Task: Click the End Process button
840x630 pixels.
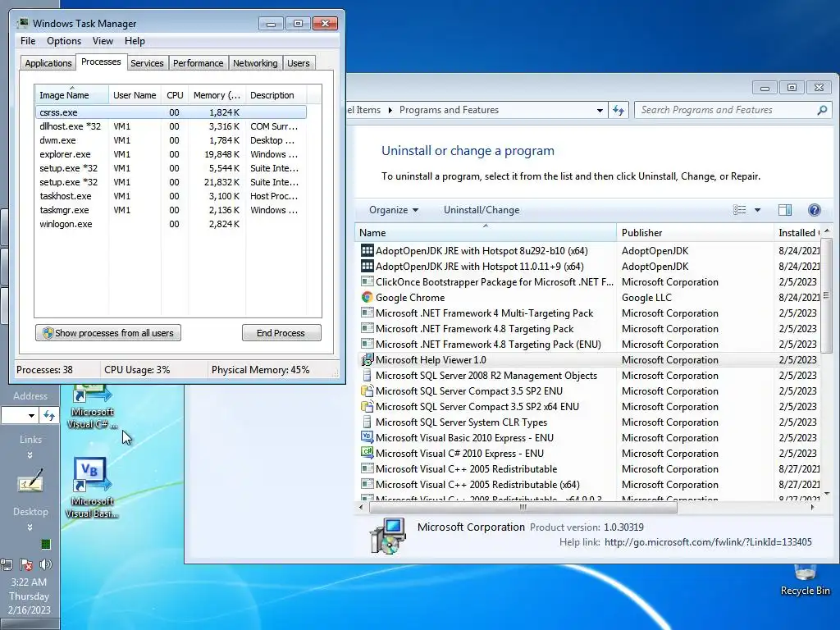Action: click(281, 333)
